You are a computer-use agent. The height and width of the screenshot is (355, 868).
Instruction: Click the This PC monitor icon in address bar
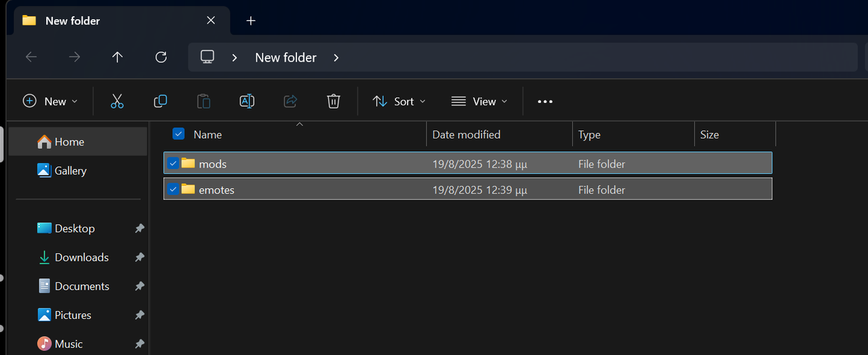[x=208, y=57]
